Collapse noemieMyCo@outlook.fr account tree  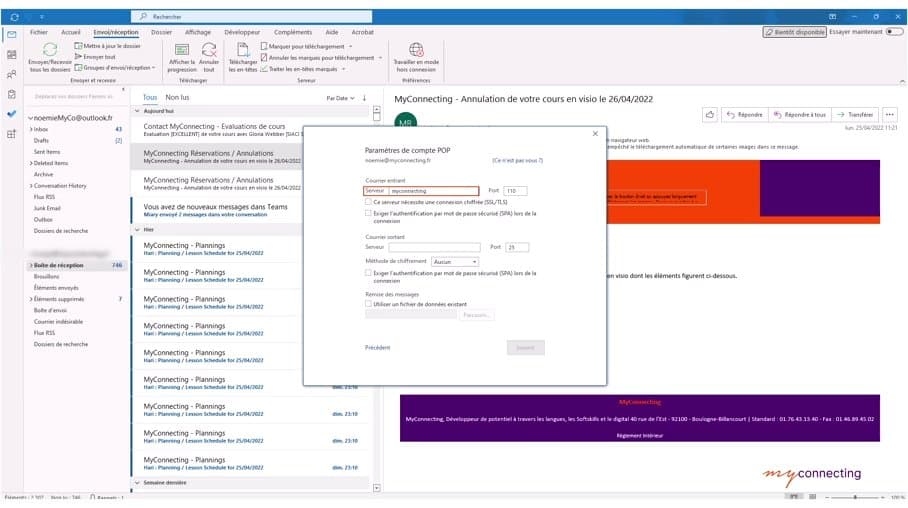click(30, 118)
